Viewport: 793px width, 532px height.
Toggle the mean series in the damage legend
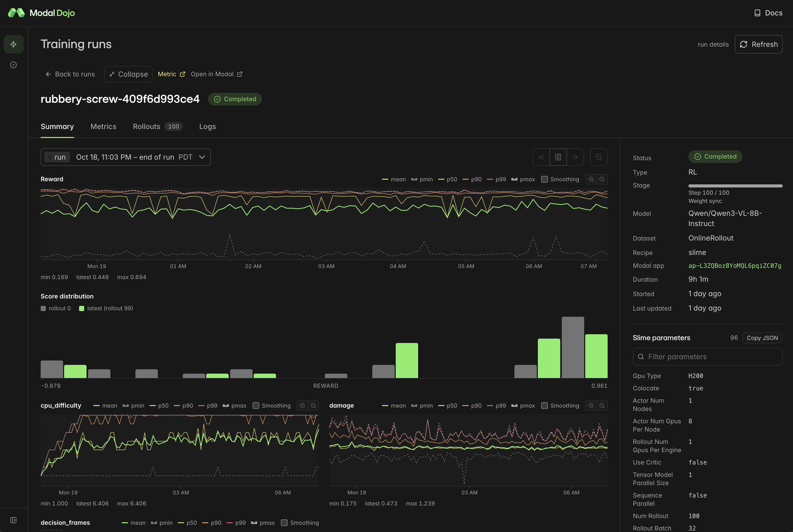394,406
